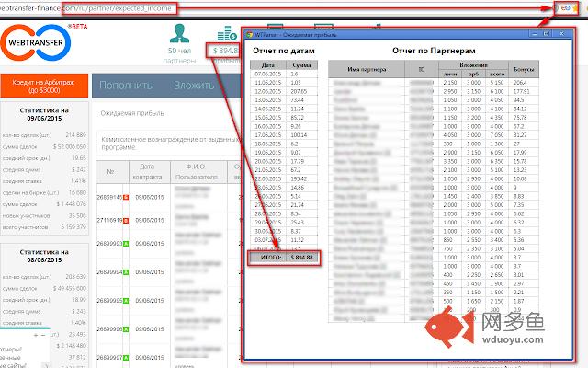Click the Бонусы column header

tap(524, 69)
